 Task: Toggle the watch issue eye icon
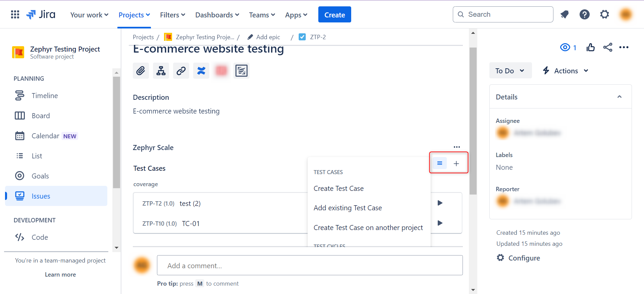click(565, 47)
